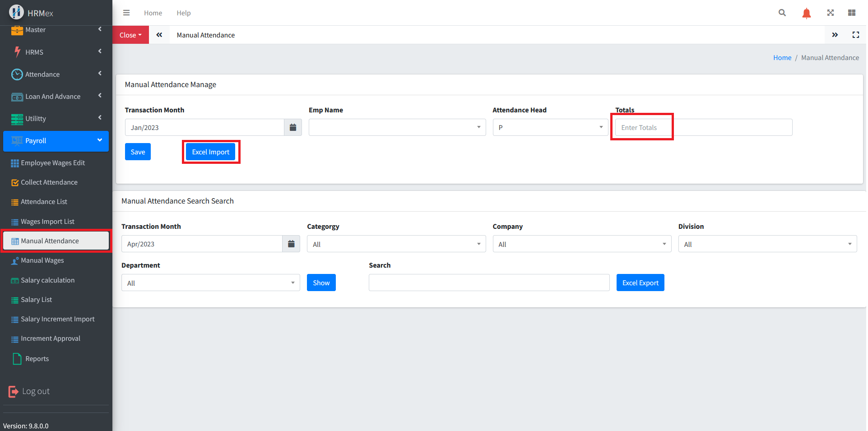Screen dimensions: 868x431
Task: Click the fullscreen expand arrows icon
Action: pos(830,13)
